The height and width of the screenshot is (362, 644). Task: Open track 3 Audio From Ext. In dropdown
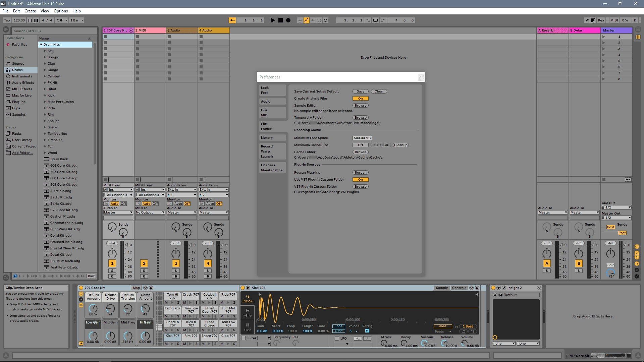coord(182,190)
